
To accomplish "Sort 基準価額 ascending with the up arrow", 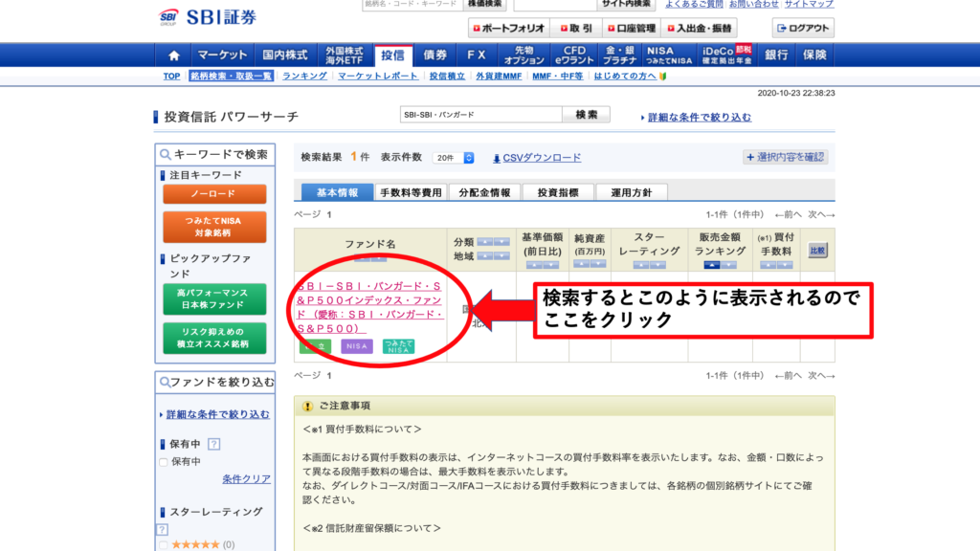I will [x=534, y=266].
